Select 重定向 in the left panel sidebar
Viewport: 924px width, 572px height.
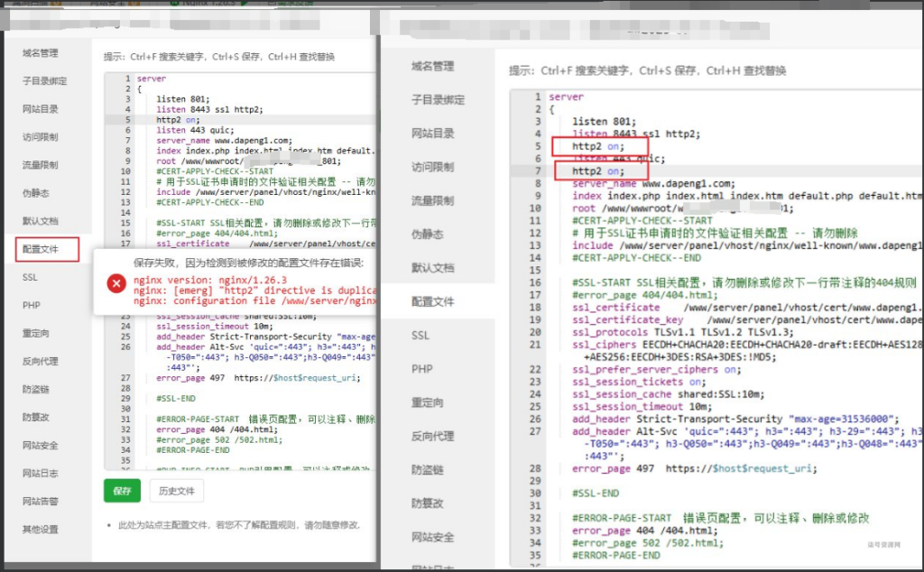point(36,333)
